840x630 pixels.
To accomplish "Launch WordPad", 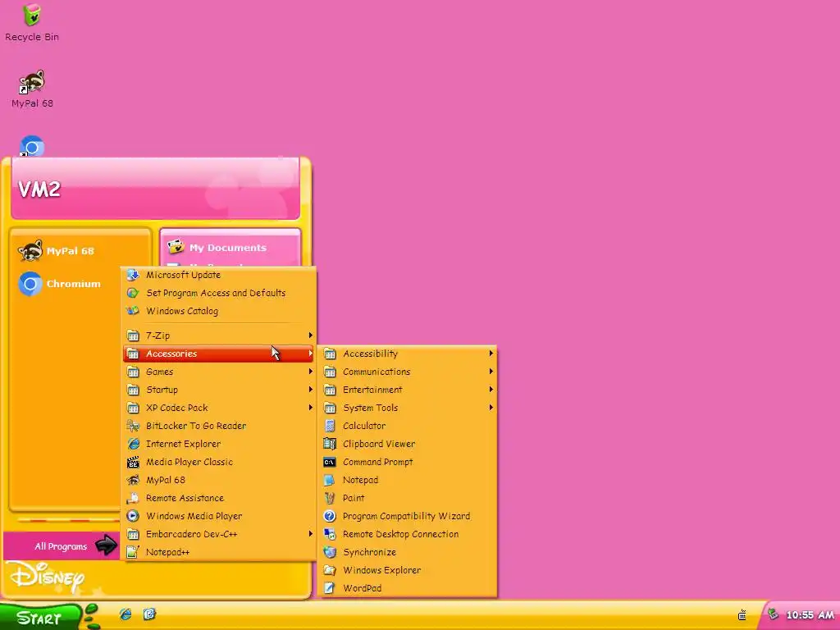I will pos(407,588).
